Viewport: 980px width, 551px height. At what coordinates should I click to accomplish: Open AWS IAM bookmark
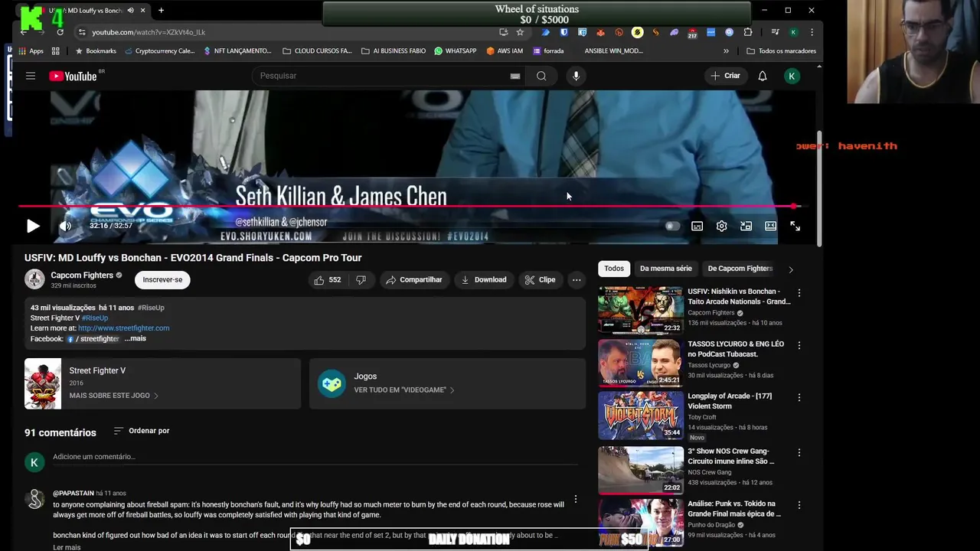tap(504, 51)
